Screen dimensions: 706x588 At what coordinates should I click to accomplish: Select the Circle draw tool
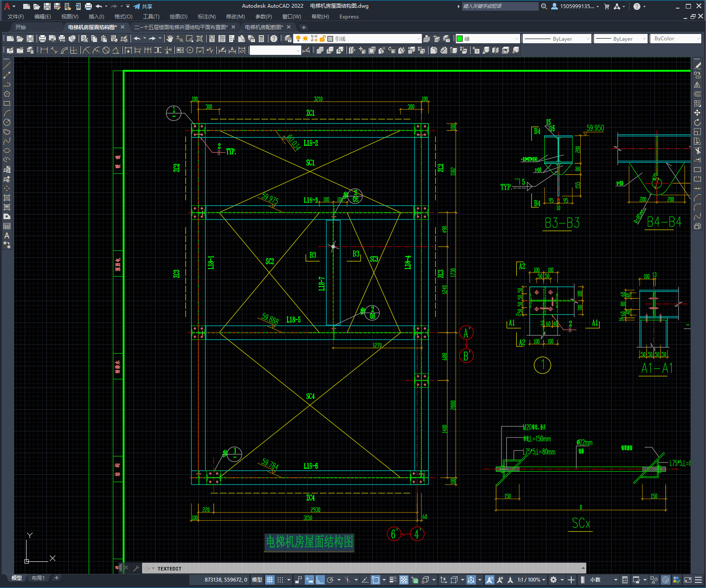[7, 122]
